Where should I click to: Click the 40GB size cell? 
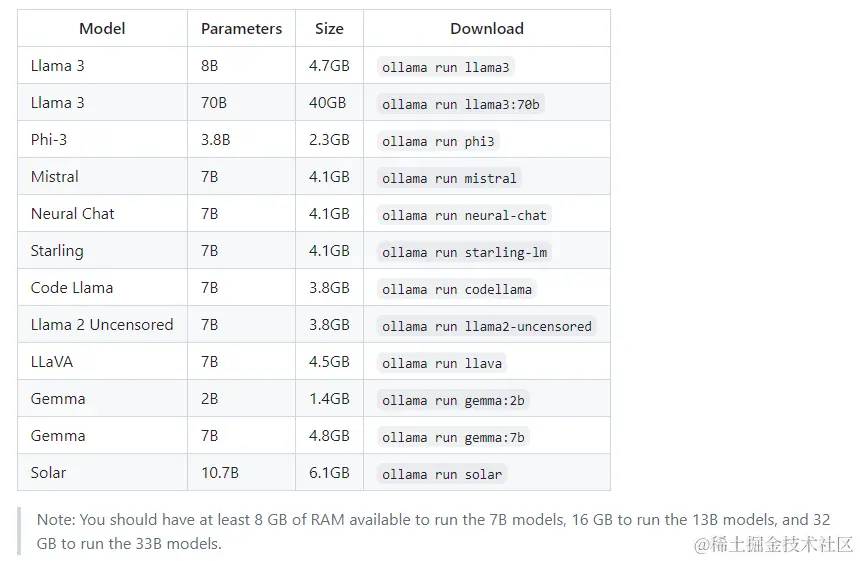pyautogui.click(x=329, y=102)
